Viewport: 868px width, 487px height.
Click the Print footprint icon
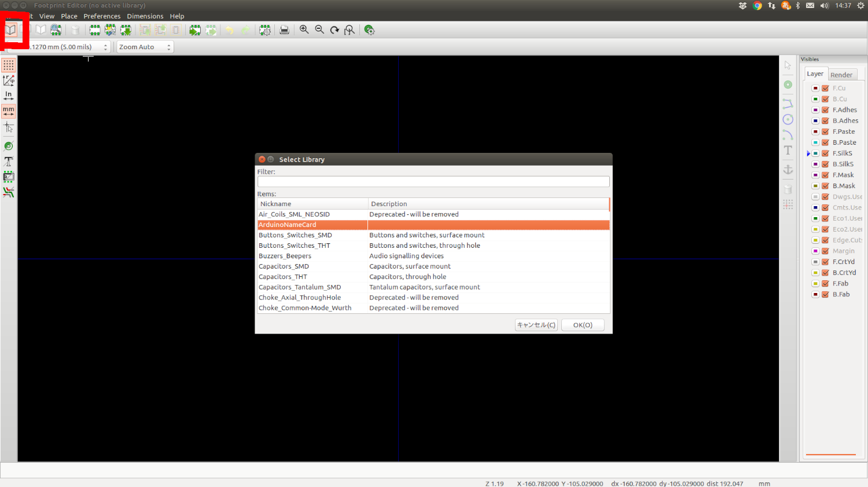pos(284,30)
